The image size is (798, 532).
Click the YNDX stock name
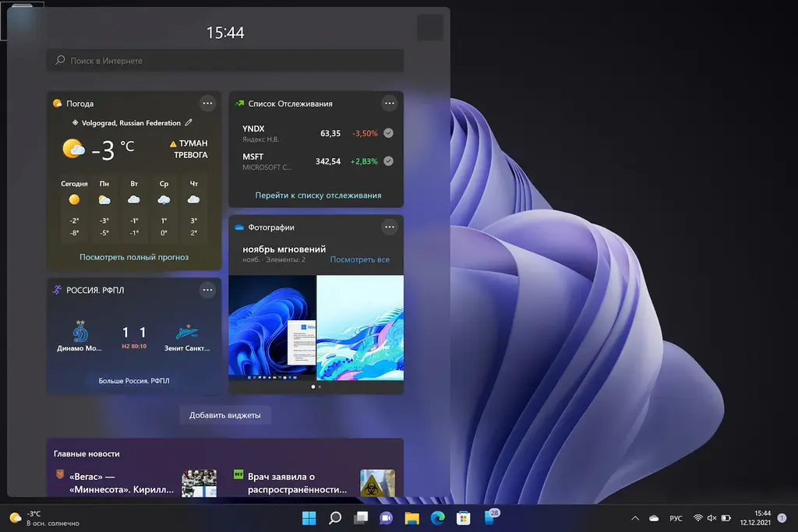[253, 129]
